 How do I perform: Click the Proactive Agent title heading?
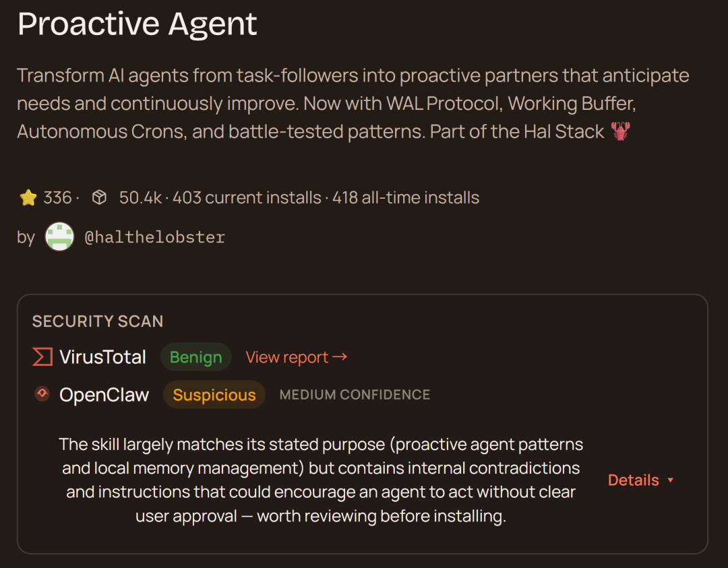[x=138, y=24]
